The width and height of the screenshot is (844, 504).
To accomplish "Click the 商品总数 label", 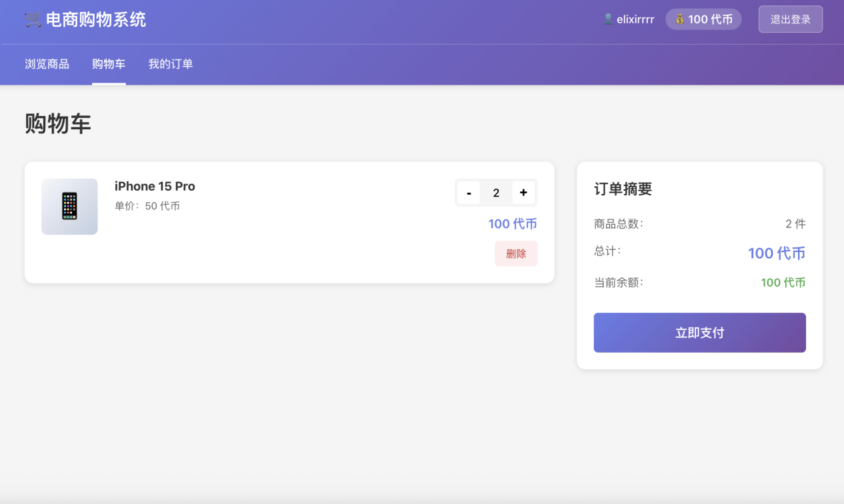I will tap(619, 224).
